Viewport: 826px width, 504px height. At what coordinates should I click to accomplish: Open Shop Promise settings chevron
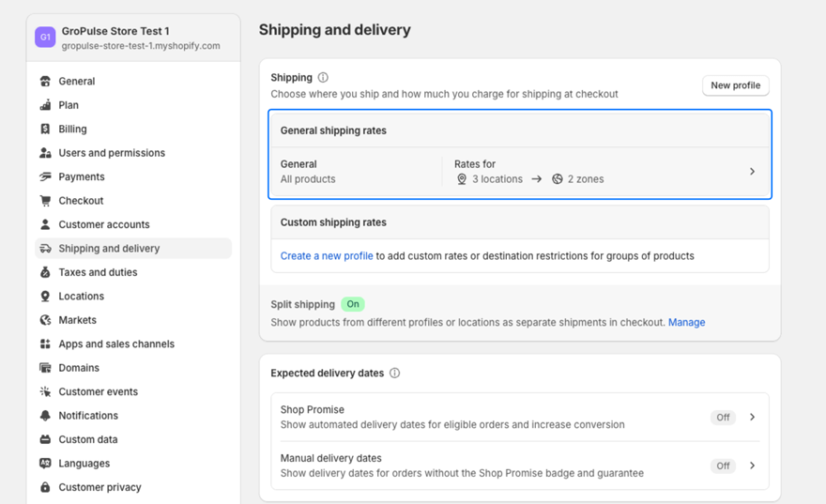pyautogui.click(x=752, y=418)
